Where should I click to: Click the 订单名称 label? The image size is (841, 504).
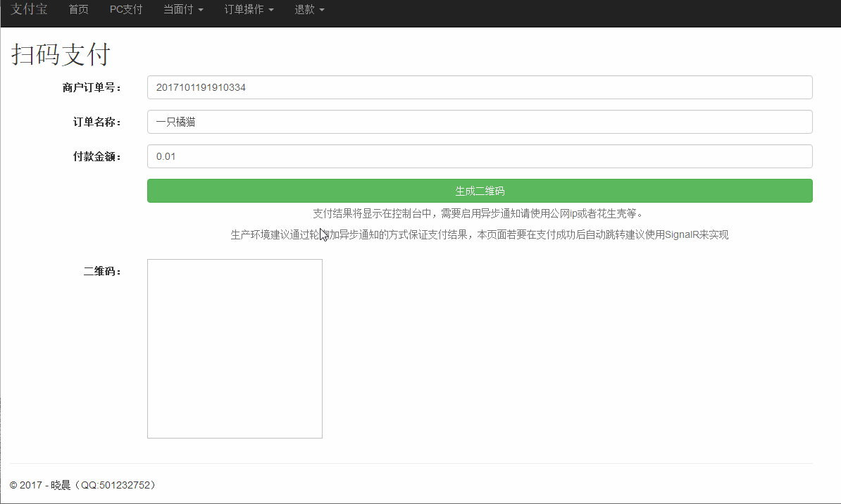tap(97, 122)
